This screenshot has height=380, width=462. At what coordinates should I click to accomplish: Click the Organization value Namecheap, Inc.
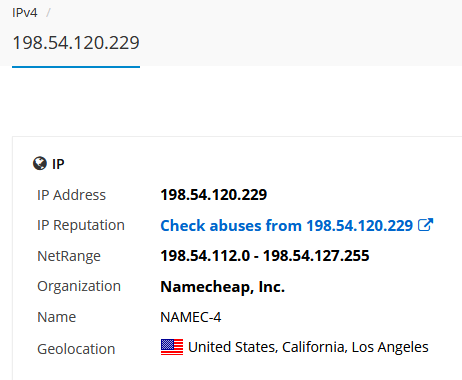click(223, 287)
